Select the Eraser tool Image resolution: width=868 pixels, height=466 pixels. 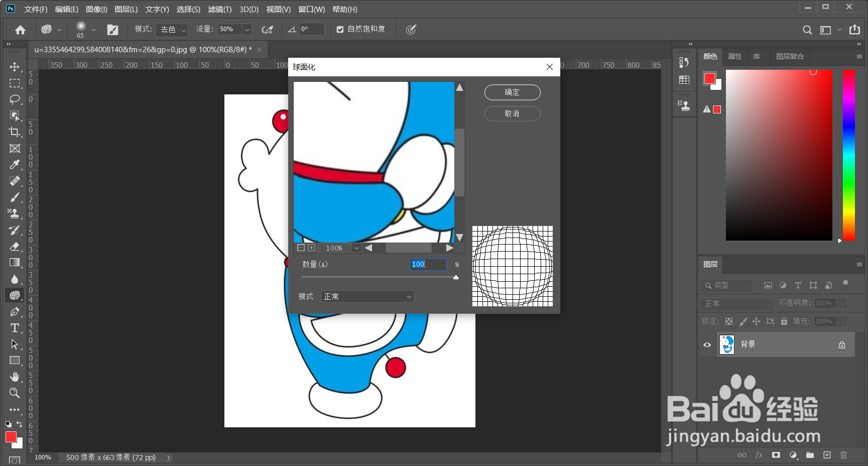15,246
